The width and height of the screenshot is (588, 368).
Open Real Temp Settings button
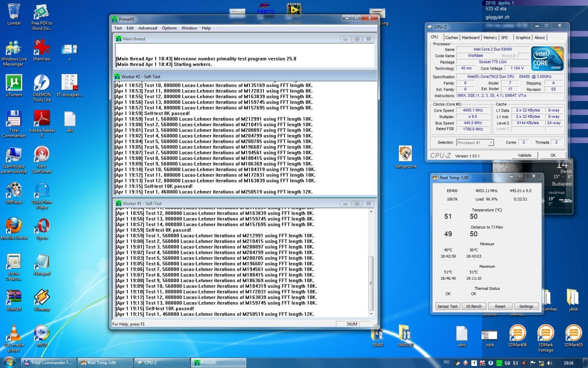point(526,306)
